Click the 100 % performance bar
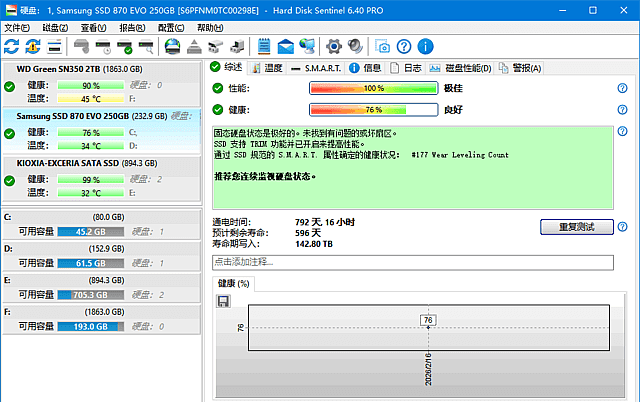 373,88
